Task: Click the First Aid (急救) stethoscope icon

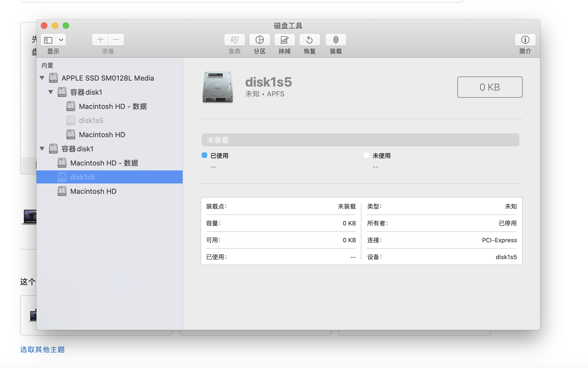Action: pyautogui.click(x=234, y=40)
